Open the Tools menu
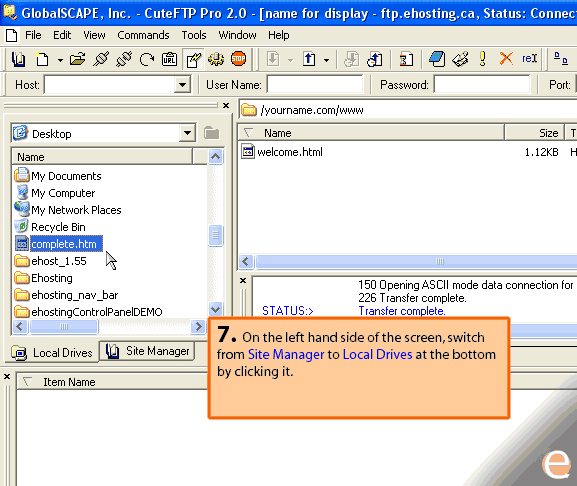The image size is (577, 486). click(194, 35)
